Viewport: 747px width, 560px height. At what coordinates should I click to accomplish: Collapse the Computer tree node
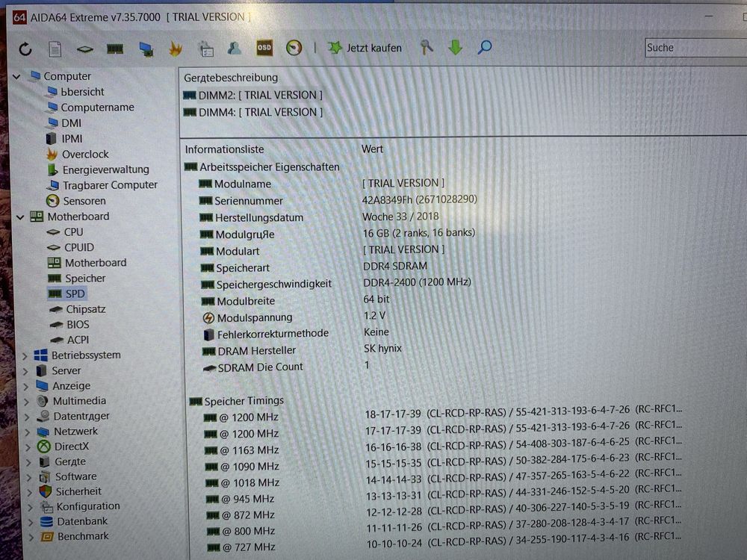[x=17, y=76]
